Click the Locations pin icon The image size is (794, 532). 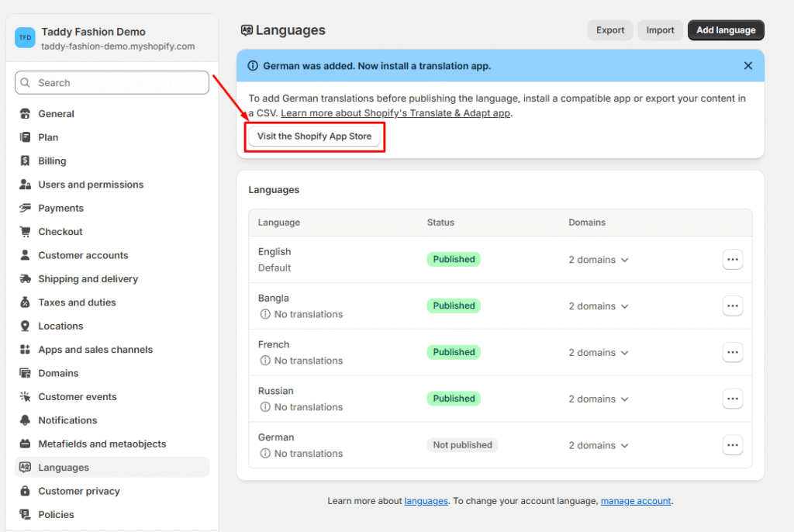(x=25, y=326)
